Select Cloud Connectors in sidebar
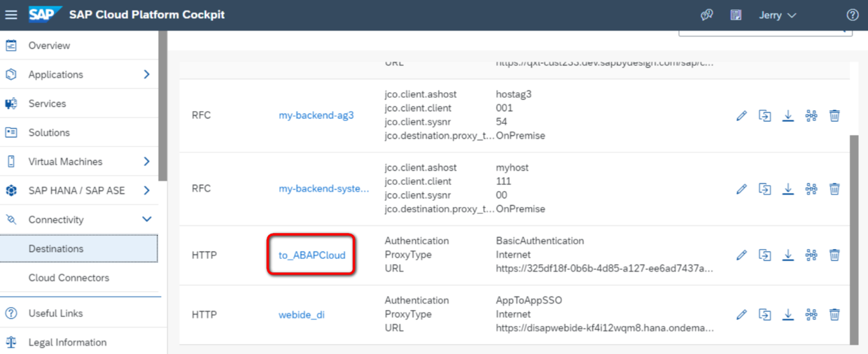 tap(69, 278)
